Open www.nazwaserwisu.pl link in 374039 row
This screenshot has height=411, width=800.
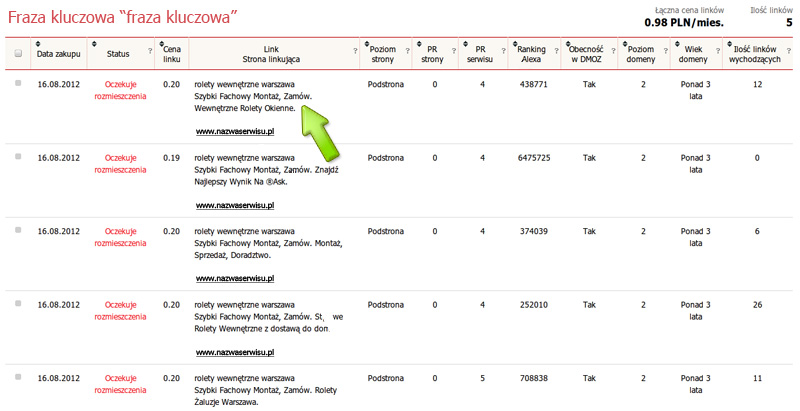(x=235, y=278)
